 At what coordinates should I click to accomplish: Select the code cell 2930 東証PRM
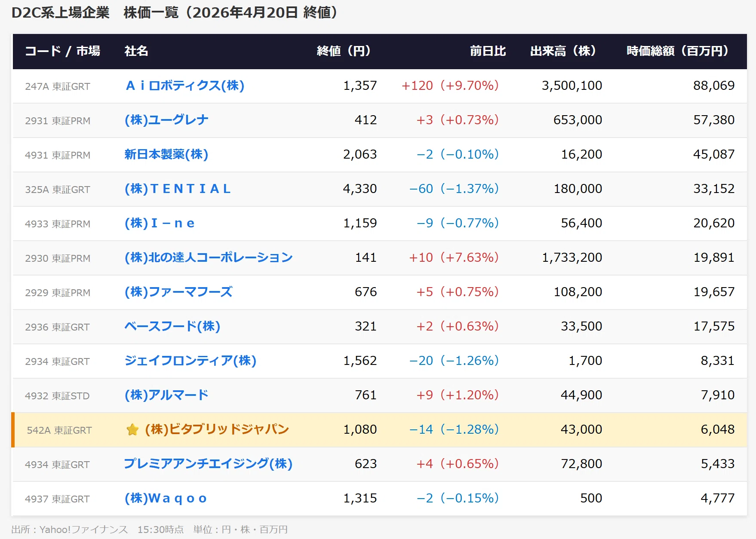(x=58, y=258)
